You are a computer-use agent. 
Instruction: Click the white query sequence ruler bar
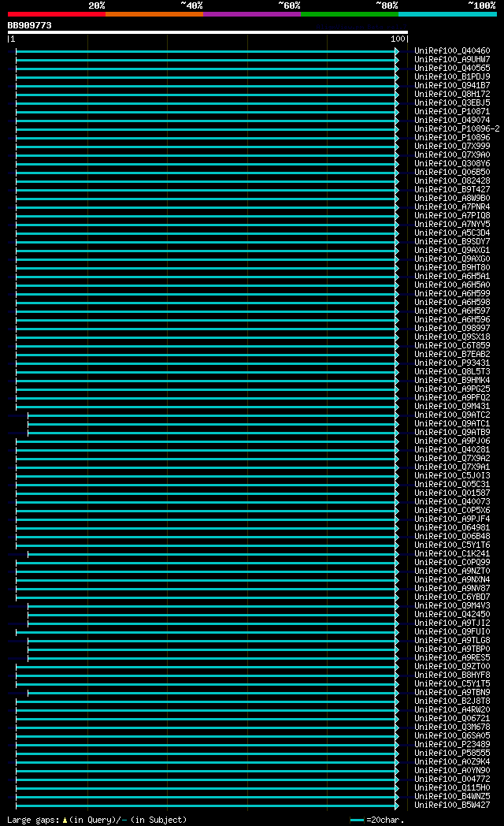pos(208,32)
